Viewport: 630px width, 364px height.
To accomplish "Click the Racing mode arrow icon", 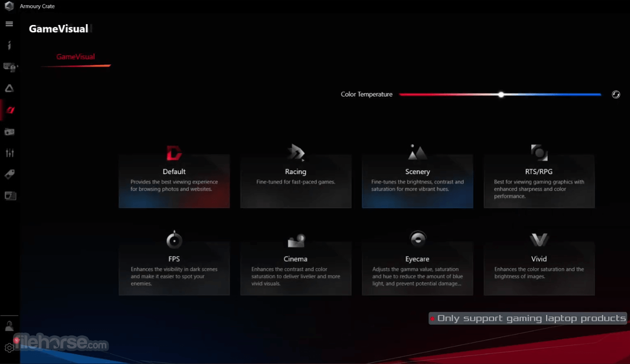I will (x=296, y=152).
